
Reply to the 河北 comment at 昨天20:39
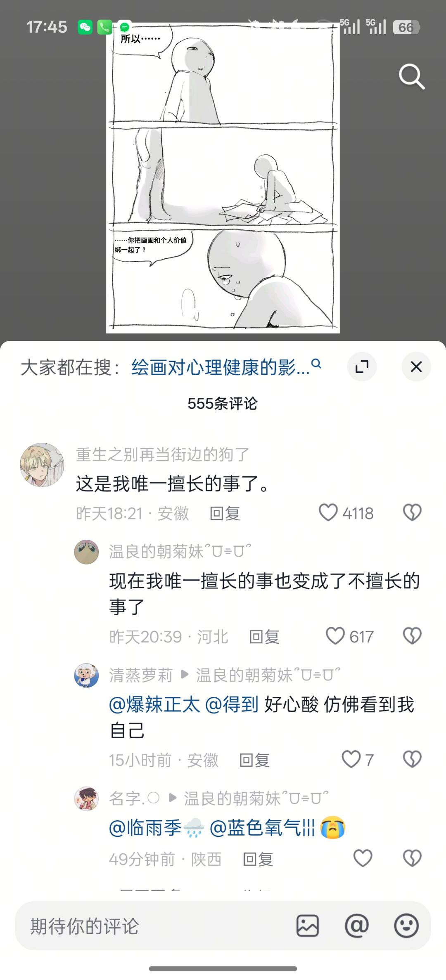click(264, 637)
